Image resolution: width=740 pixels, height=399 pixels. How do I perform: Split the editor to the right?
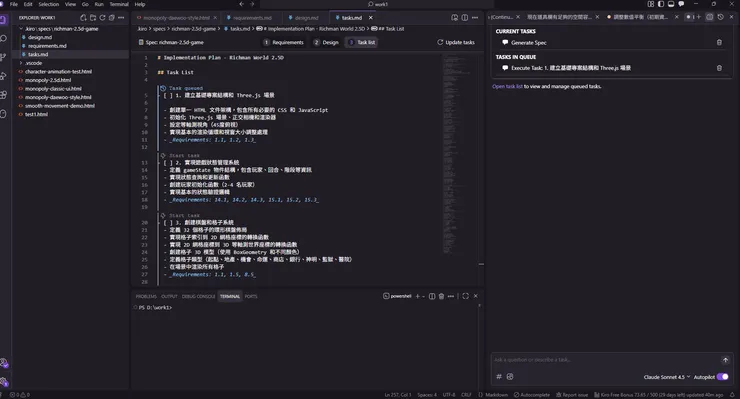click(465, 17)
